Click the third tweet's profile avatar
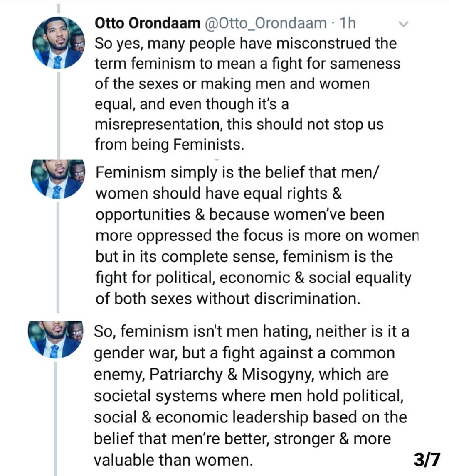Viewport: 449px width, 476px height. point(56,339)
